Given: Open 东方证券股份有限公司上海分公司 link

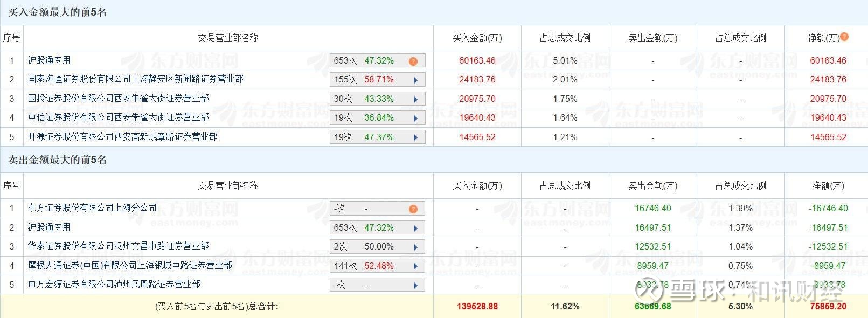Looking at the screenshot, I should point(93,208).
